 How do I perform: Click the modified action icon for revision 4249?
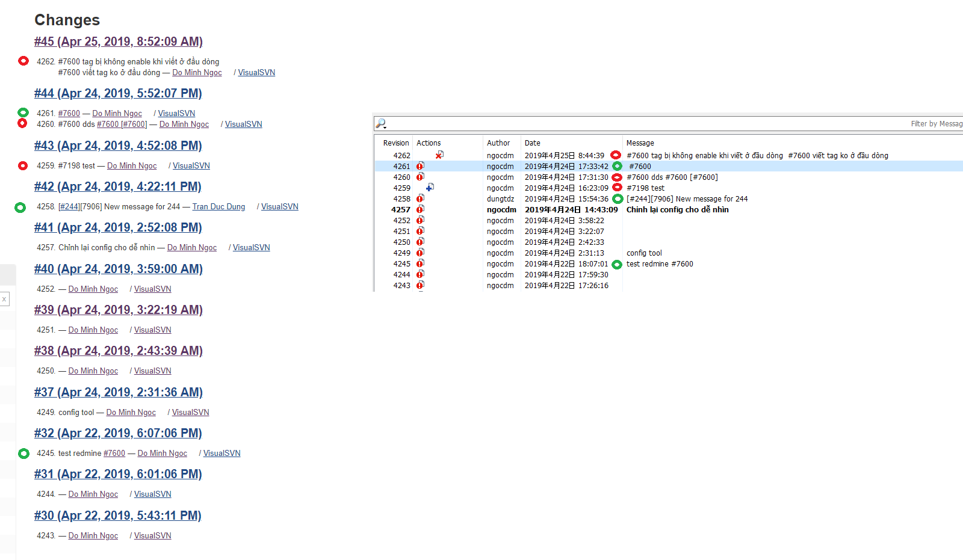pos(420,253)
